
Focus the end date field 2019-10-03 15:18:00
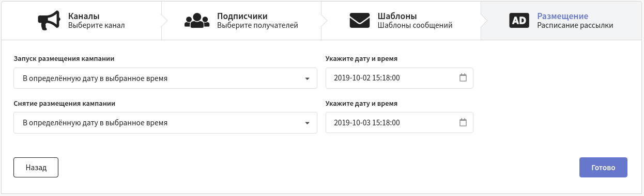[x=400, y=123]
